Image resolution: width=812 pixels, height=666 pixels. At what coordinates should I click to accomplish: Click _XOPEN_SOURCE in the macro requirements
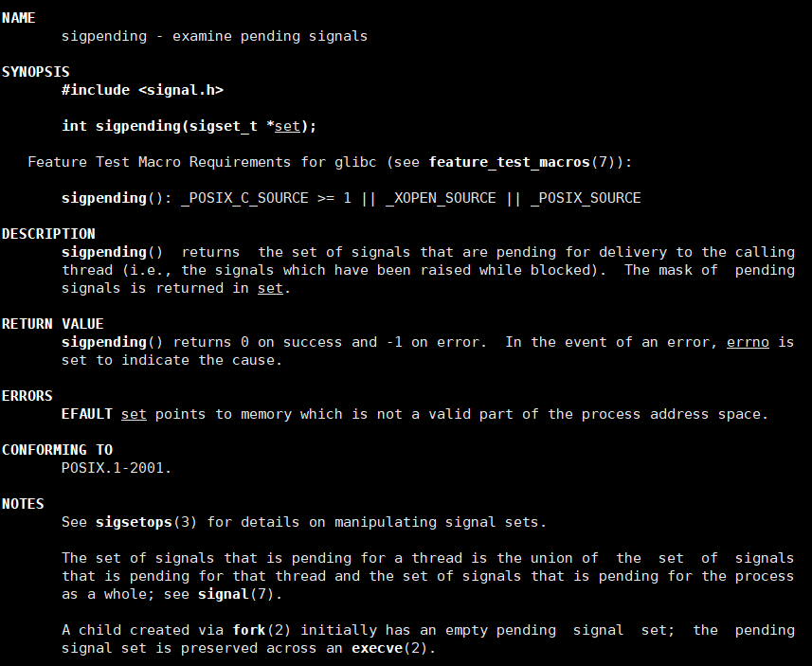pos(441,198)
